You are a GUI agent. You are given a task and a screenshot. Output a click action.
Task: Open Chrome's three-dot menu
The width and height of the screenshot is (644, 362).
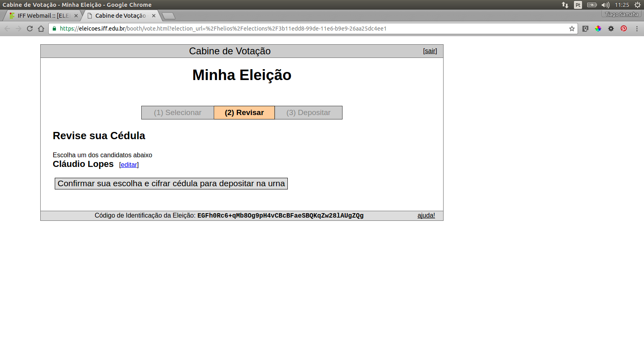point(637,29)
